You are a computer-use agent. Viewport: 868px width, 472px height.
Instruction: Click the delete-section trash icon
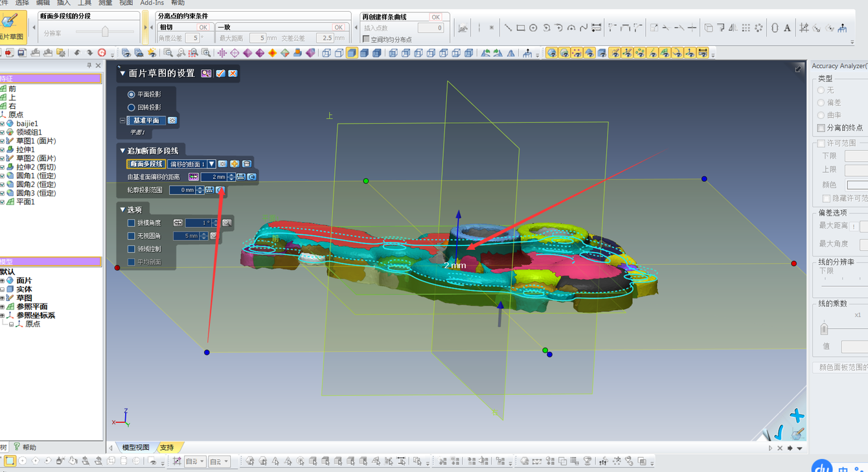click(x=246, y=164)
